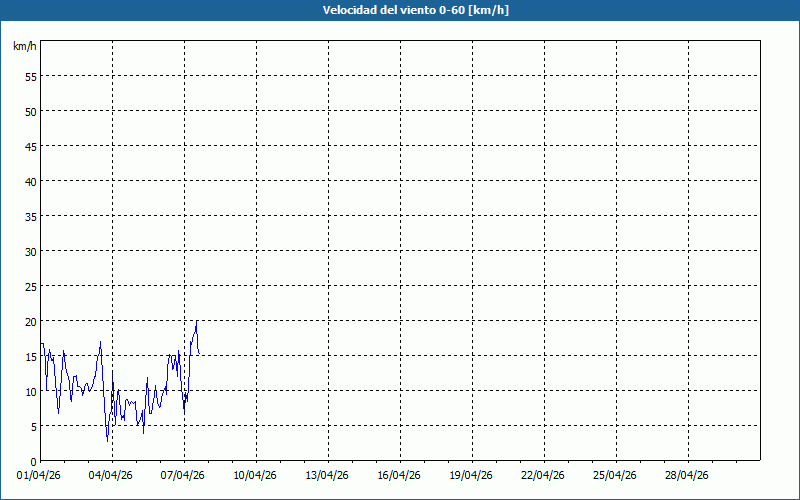800x500 pixels.
Task: Pick the 10/04/26 date label
Action: tap(255, 475)
